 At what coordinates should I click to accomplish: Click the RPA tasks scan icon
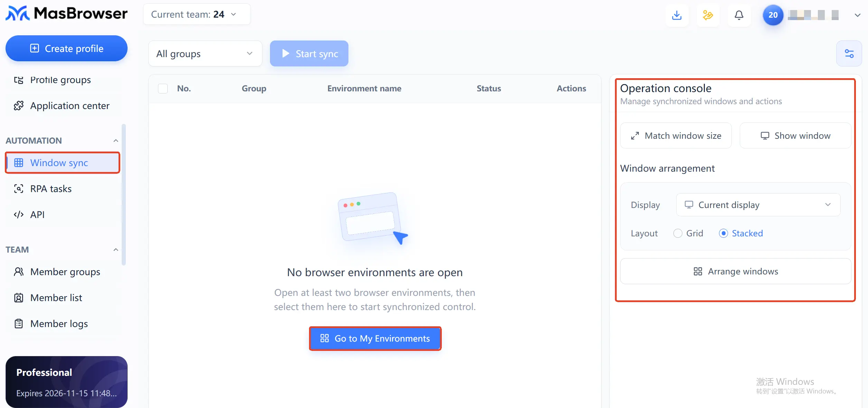point(19,189)
